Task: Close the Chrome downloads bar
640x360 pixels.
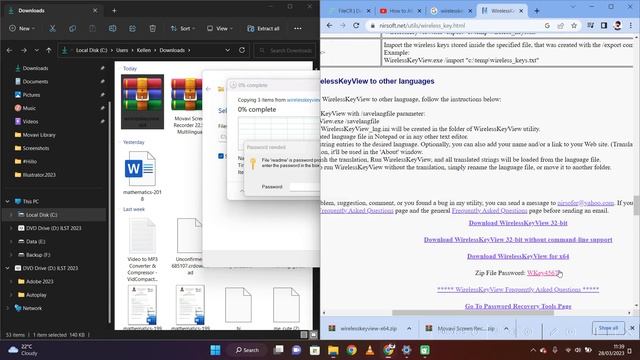Action: 632,328
